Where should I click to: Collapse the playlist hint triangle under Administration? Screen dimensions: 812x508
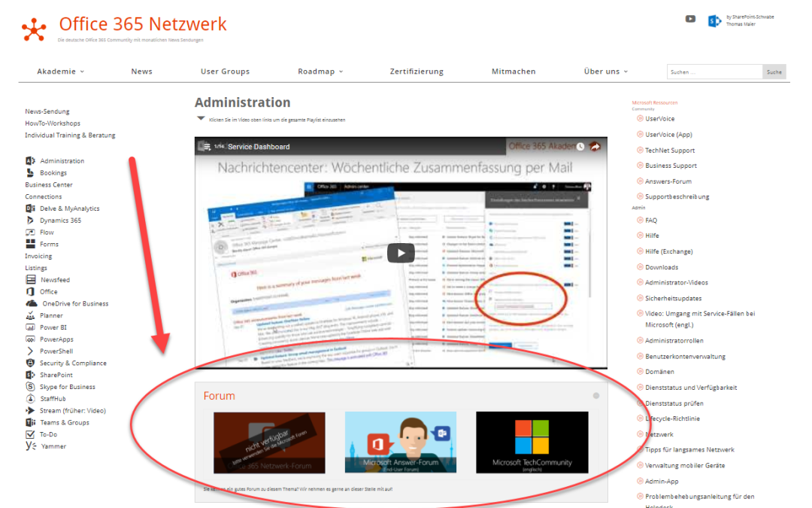pos(201,119)
